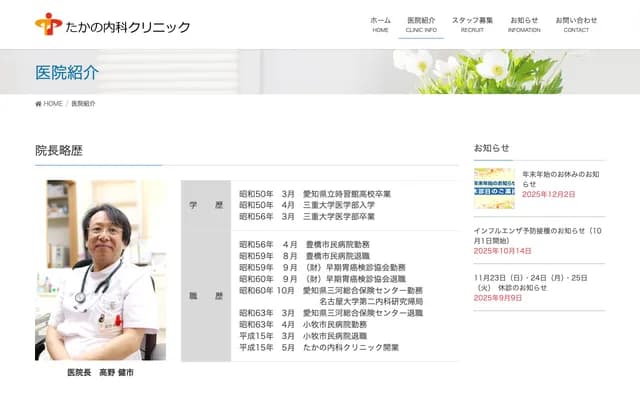Click the 三重大学医学部卒業 row
The height and width of the screenshot is (400, 640).
pyautogui.click(x=307, y=216)
